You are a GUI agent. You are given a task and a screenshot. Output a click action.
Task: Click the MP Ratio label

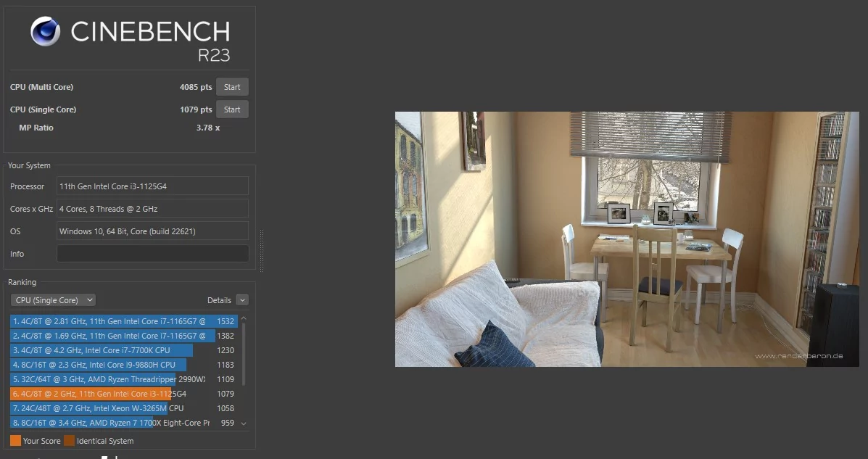click(36, 128)
